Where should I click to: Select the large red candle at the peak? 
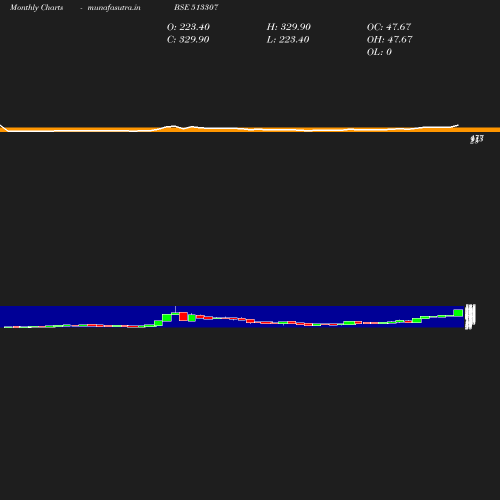(x=183, y=316)
